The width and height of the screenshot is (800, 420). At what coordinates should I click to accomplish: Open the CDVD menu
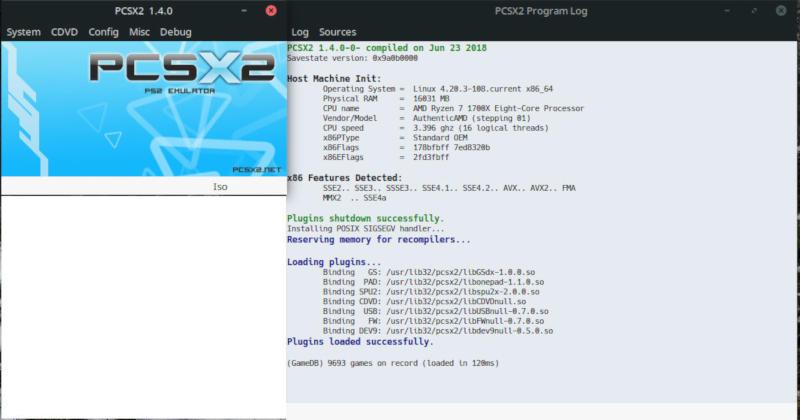point(64,32)
